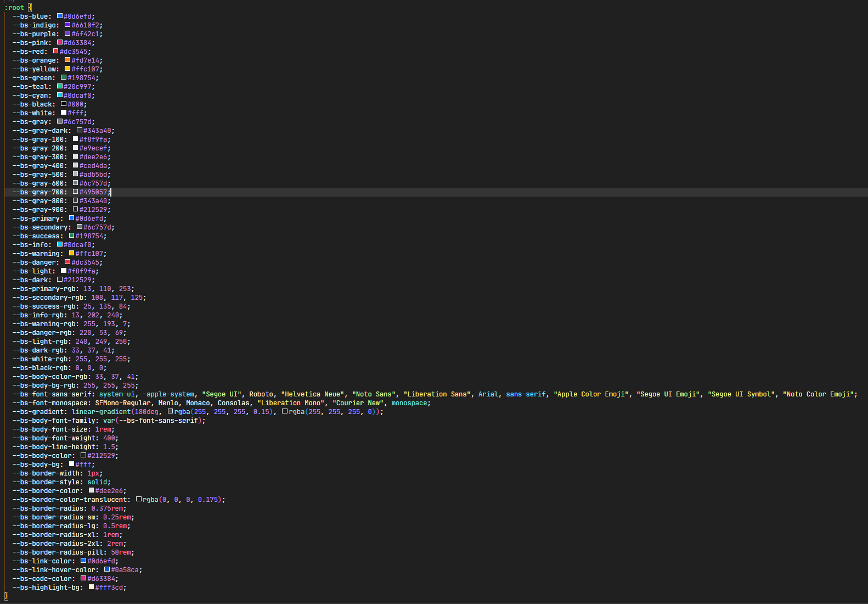
Task: Open the --bs-success color swatch
Action: pyautogui.click(x=71, y=236)
